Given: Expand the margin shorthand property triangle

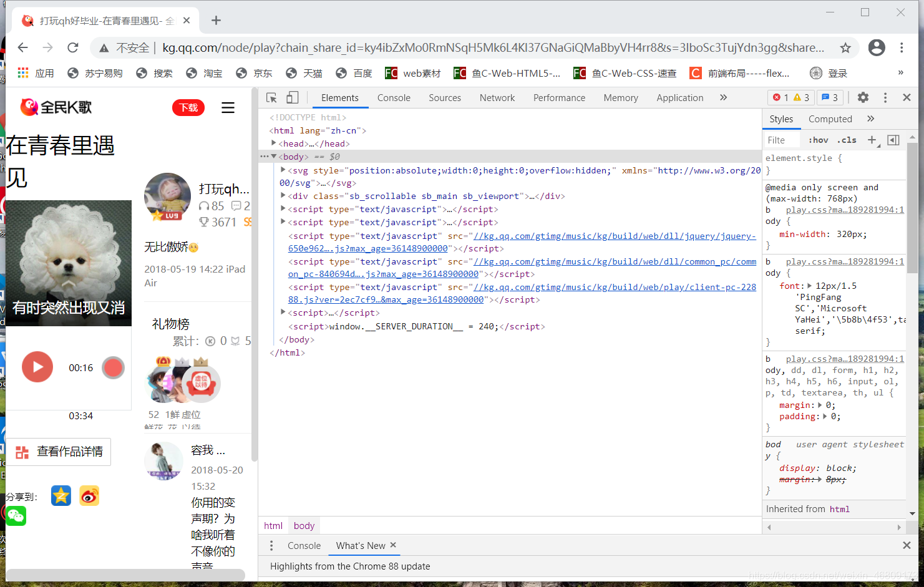Looking at the screenshot, I should (820, 405).
